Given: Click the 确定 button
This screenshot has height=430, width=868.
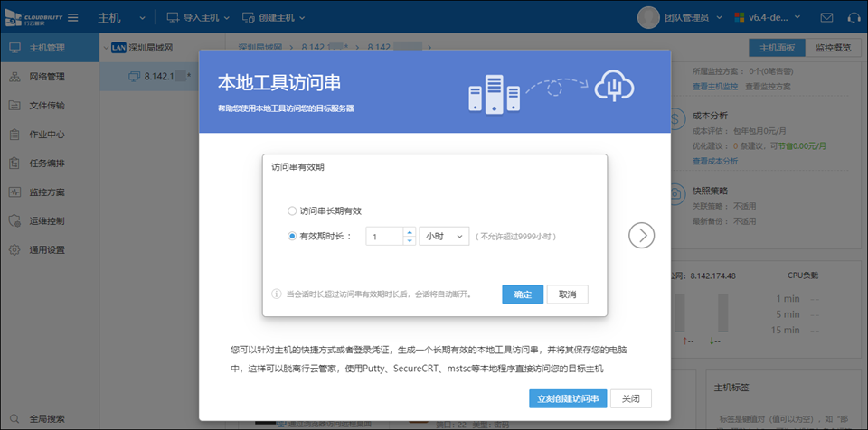Looking at the screenshot, I should [x=522, y=294].
